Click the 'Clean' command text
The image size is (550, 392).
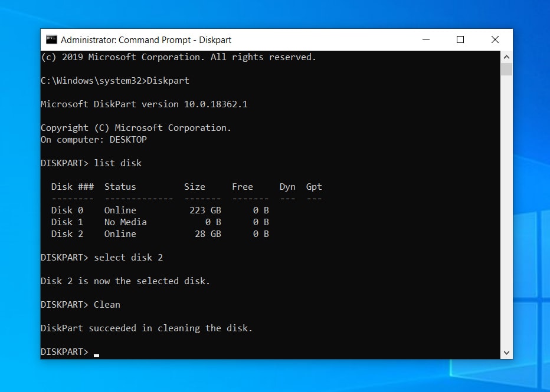(107, 304)
